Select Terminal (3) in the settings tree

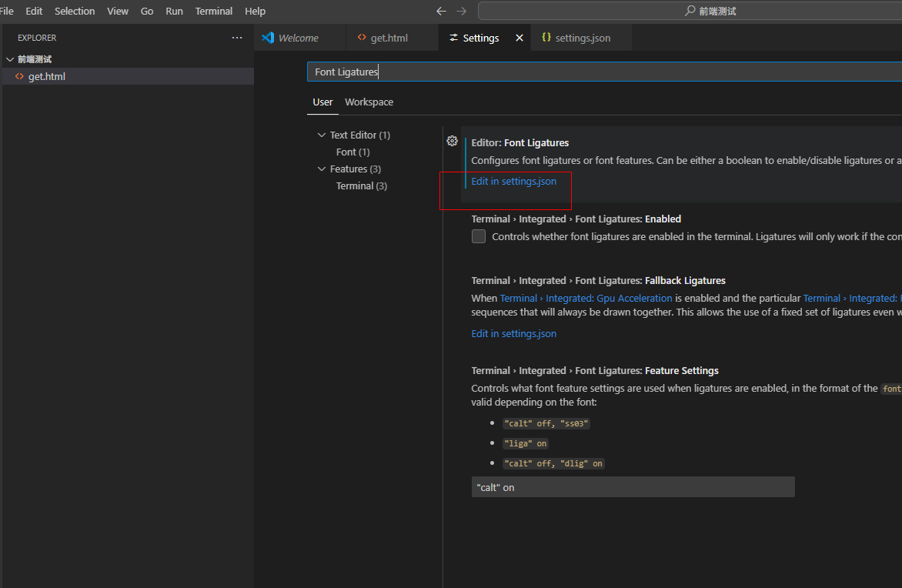pyautogui.click(x=361, y=185)
